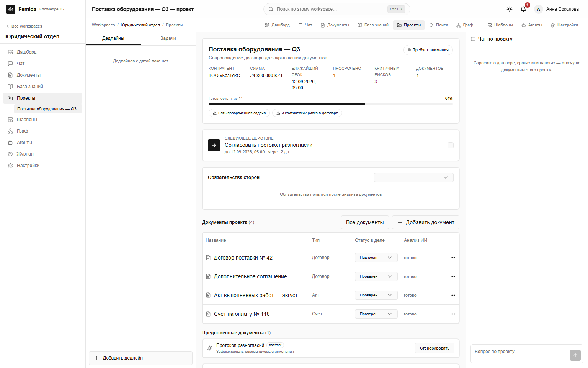Click Добавить дедлайн button

point(140,358)
